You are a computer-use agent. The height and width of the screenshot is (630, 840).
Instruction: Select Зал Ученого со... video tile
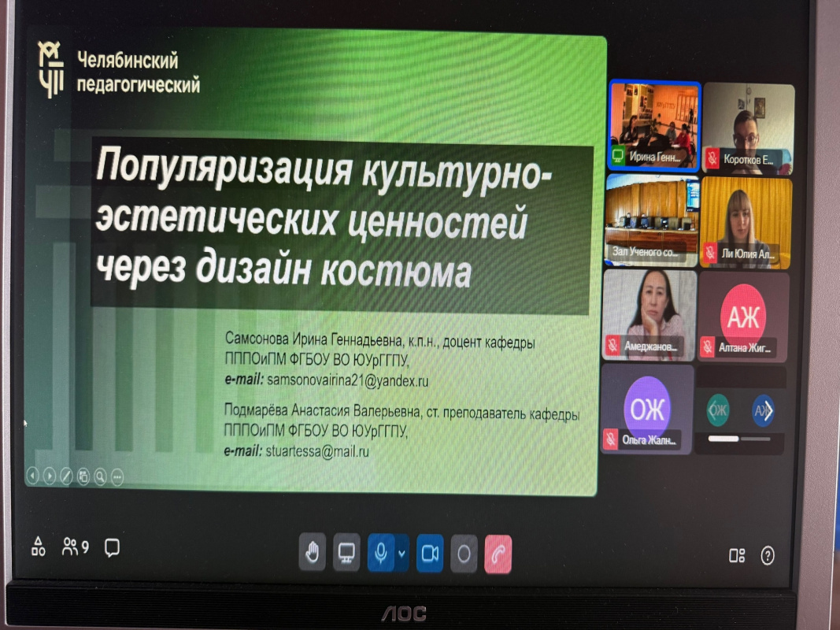651,220
